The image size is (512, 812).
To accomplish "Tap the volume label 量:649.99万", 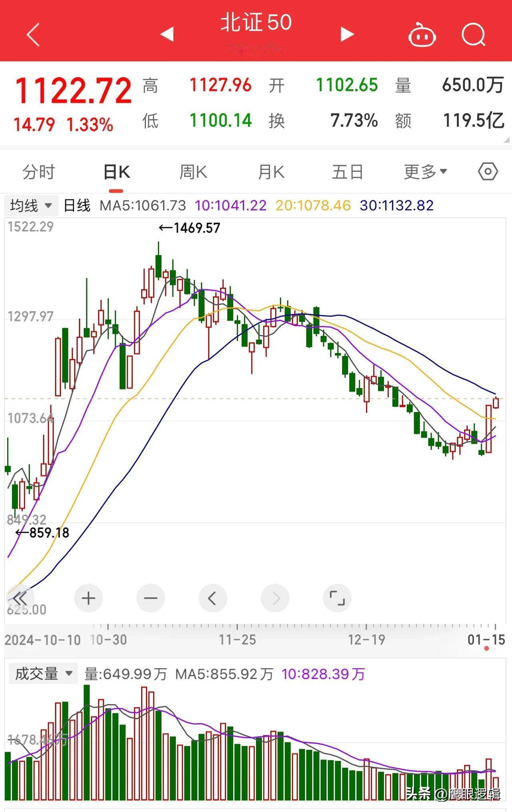I will 125,674.
